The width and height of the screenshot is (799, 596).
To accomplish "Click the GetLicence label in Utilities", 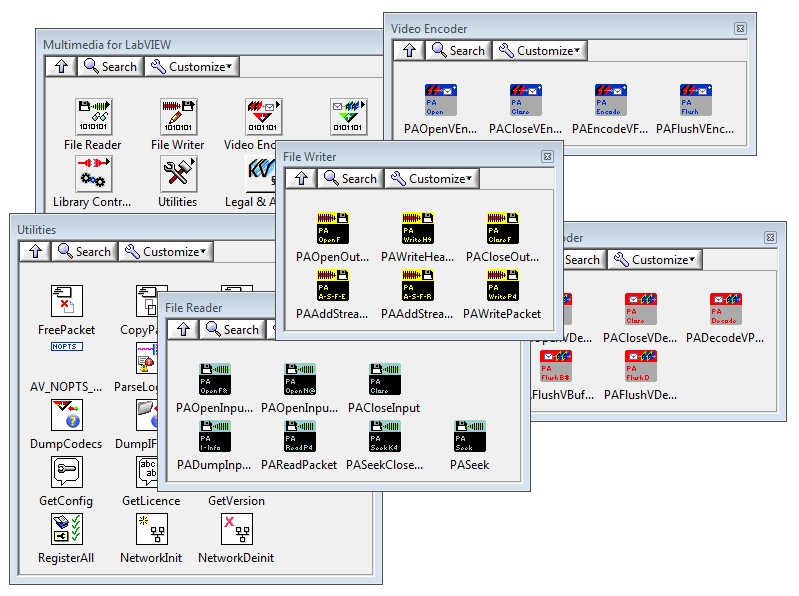I will [x=151, y=501].
